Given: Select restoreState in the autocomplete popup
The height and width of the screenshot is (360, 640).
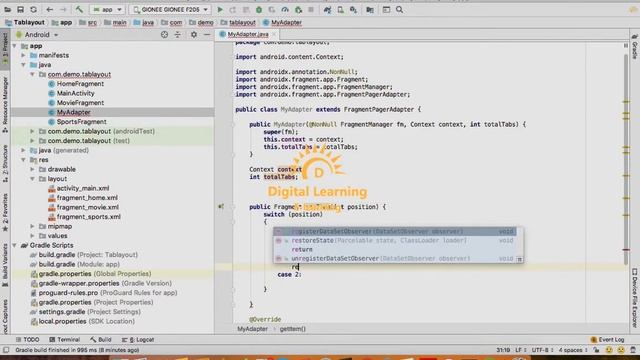Looking at the screenshot, I should click(395, 240).
